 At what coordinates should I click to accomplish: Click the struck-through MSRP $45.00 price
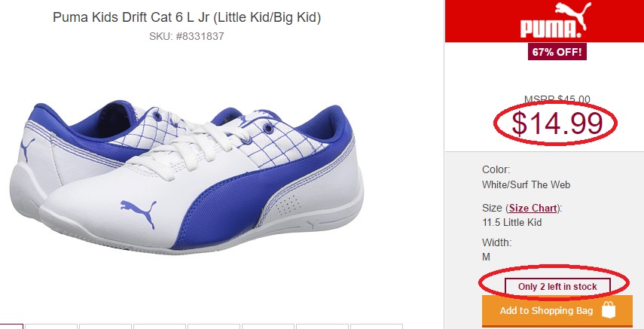point(557,99)
